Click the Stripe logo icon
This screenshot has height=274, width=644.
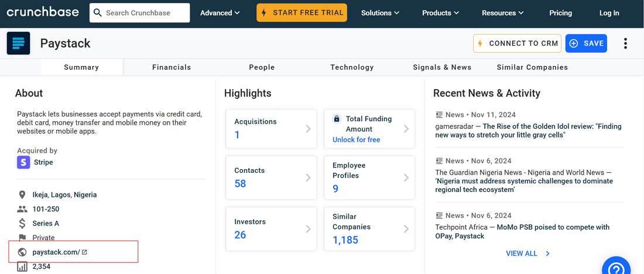pos(23,162)
